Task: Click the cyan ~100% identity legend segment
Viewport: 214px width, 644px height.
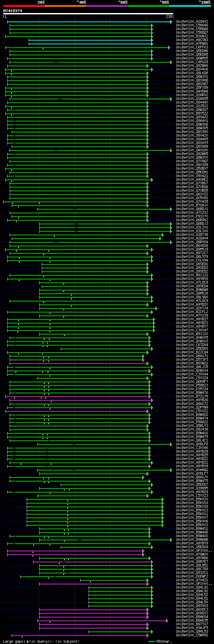Action: click(190, 6)
